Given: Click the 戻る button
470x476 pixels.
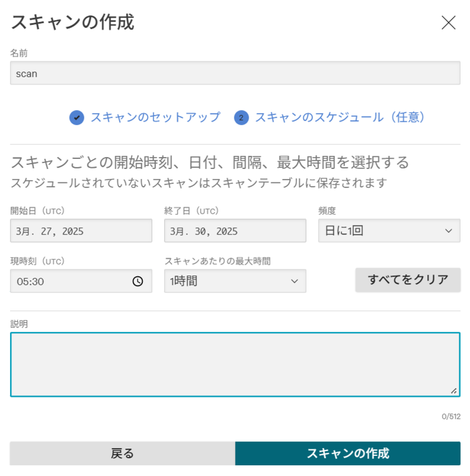Looking at the screenshot, I should (x=123, y=453).
